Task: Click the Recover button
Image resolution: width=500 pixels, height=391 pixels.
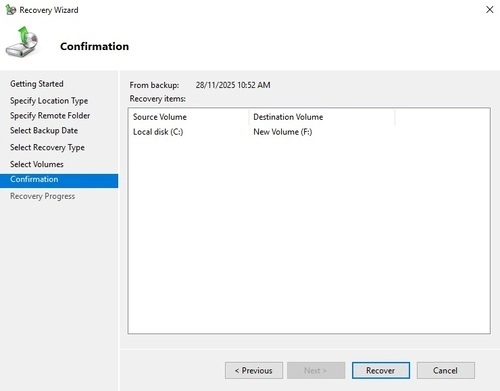Action: [x=381, y=370]
